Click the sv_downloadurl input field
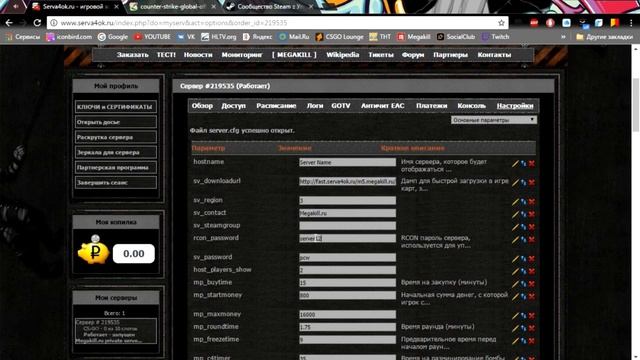 (x=347, y=181)
